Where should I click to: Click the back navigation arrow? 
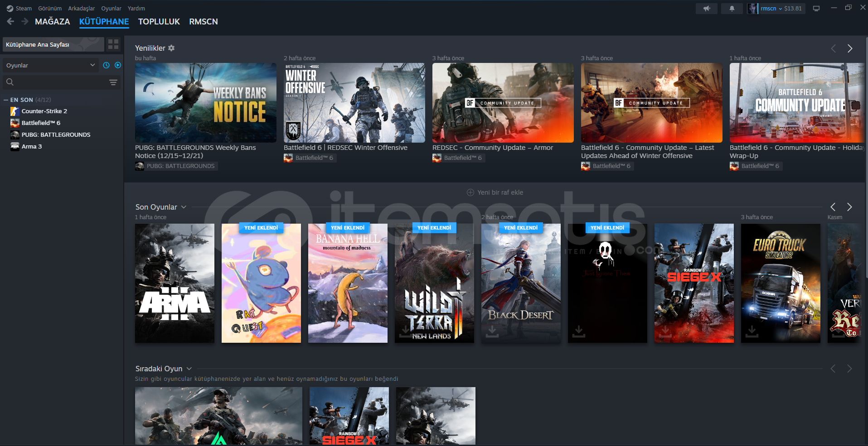(x=11, y=21)
